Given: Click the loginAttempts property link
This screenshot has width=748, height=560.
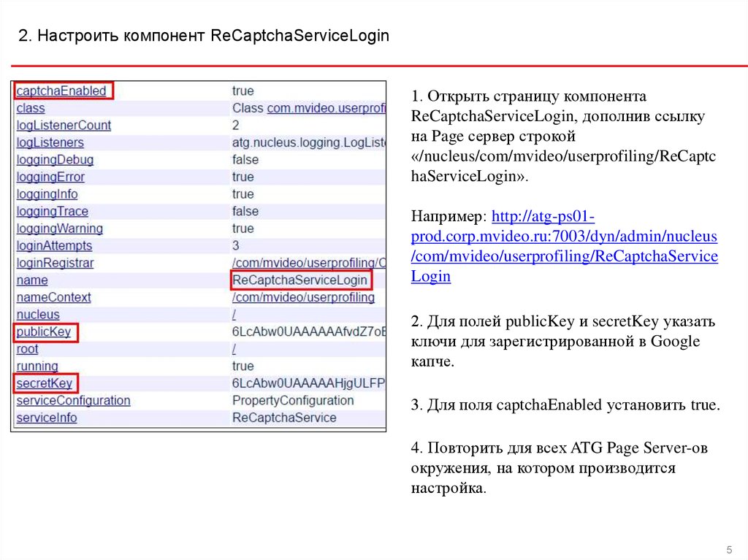Looking at the screenshot, I should pos(54,246).
